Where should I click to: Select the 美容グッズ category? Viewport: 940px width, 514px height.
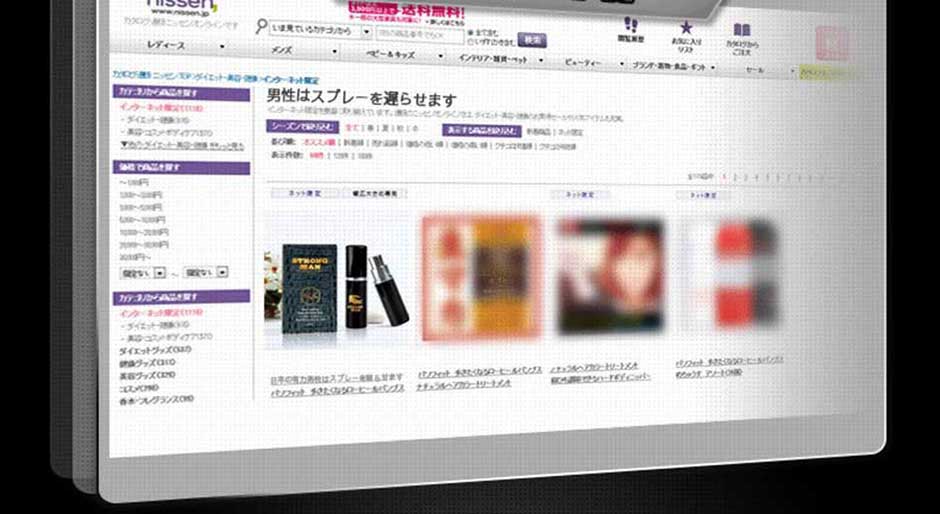coord(147,375)
